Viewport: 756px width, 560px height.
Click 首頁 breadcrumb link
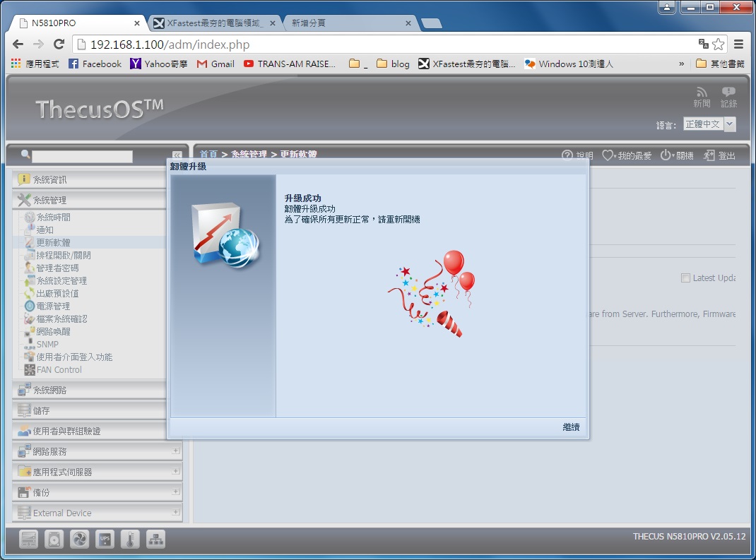click(x=208, y=154)
